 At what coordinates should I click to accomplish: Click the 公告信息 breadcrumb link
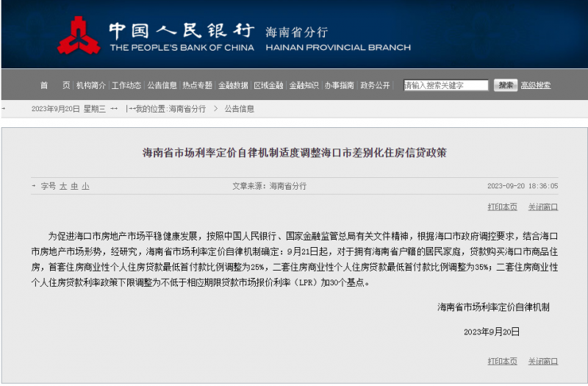[240, 109]
